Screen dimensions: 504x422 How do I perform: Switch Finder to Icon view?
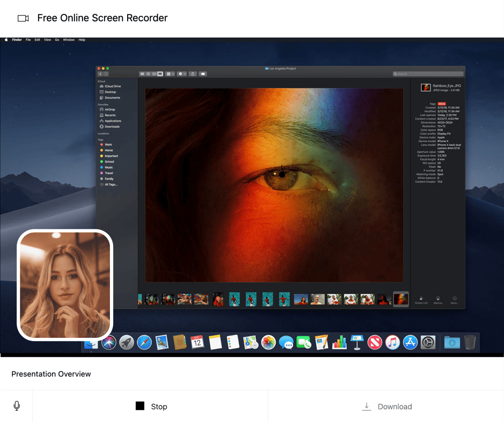(x=143, y=73)
